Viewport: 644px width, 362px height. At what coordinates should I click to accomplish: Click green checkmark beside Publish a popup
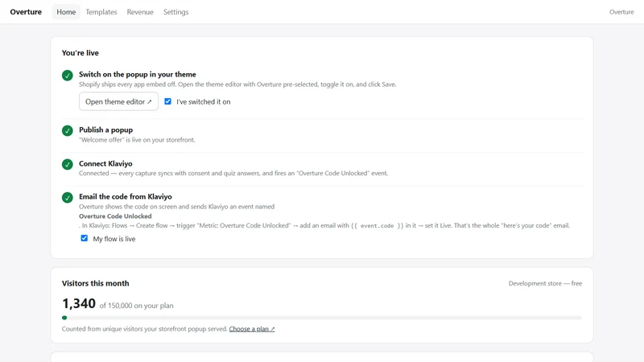point(68,131)
